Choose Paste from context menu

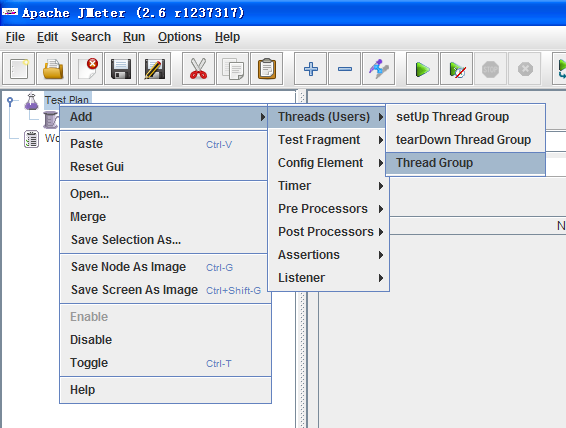[165, 144]
